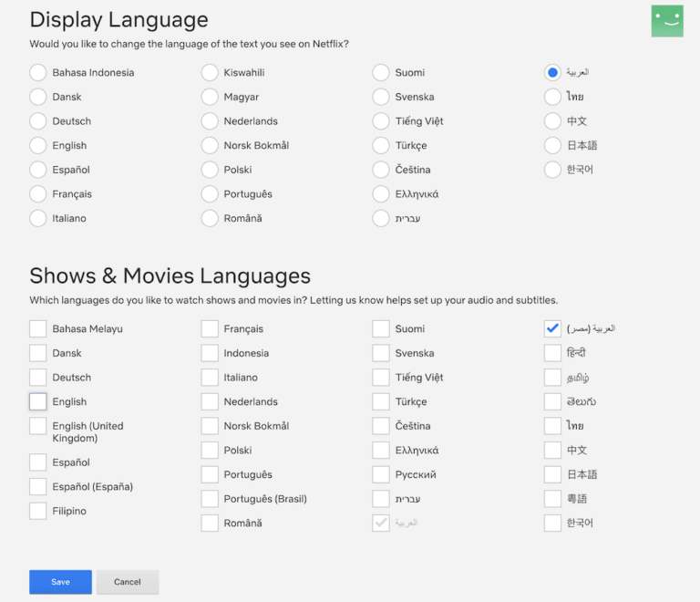Check the Tamil தமிழ் language checkbox
This screenshot has width=700, height=602.
(x=552, y=378)
